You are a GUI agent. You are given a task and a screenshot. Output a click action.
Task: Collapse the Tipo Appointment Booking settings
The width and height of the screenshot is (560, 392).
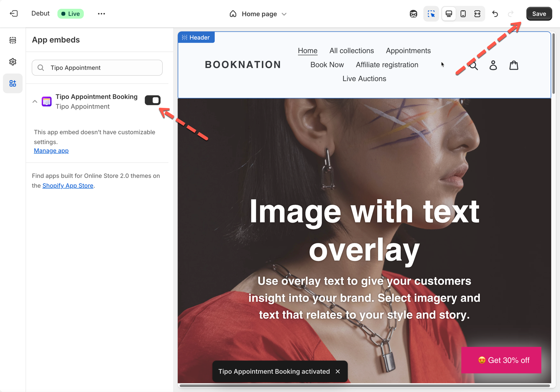pyautogui.click(x=35, y=102)
